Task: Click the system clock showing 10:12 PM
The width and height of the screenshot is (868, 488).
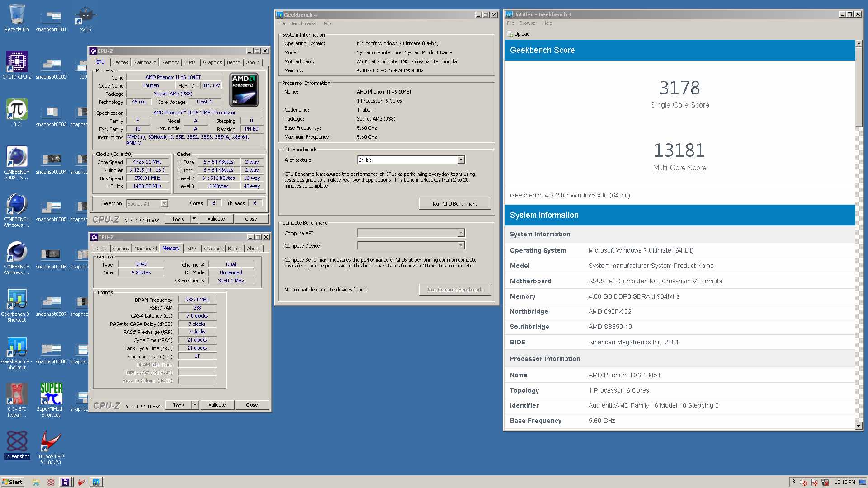Action: (x=845, y=482)
